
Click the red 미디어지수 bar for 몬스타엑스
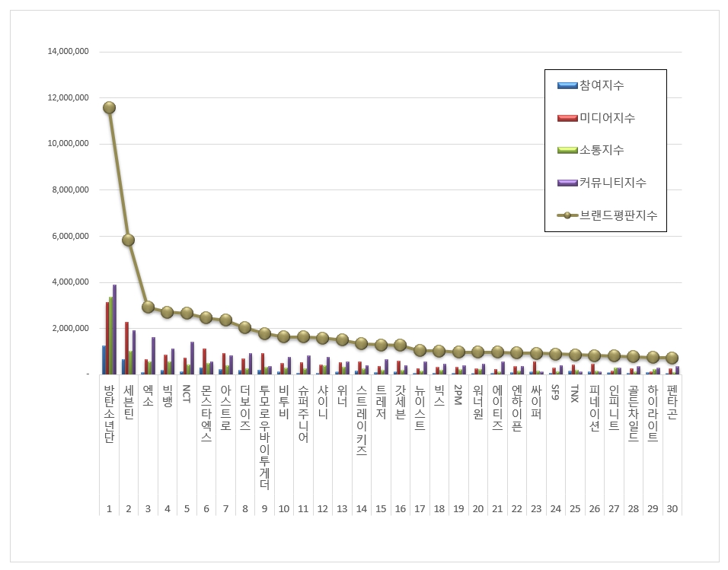[x=204, y=361]
